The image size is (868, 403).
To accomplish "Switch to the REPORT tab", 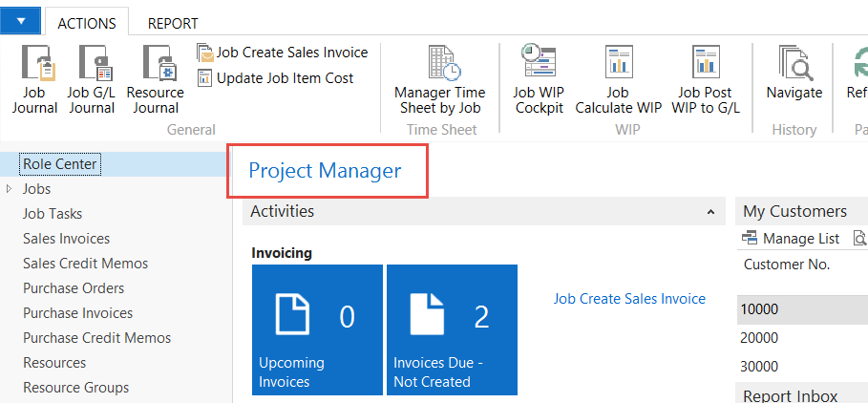I will (x=173, y=23).
